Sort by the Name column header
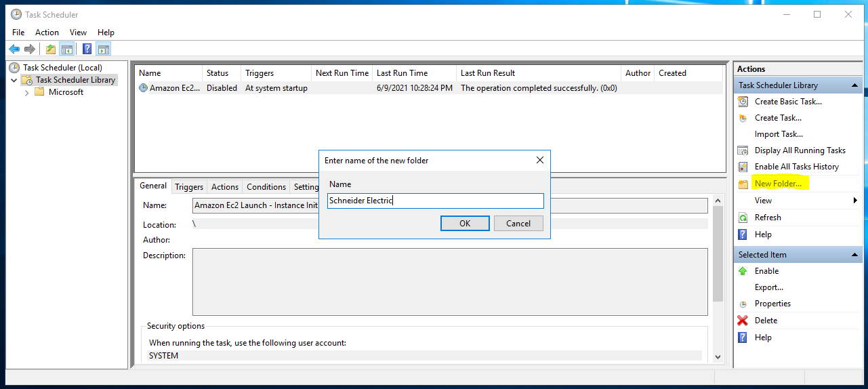This screenshot has width=868, height=389. [169, 73]
